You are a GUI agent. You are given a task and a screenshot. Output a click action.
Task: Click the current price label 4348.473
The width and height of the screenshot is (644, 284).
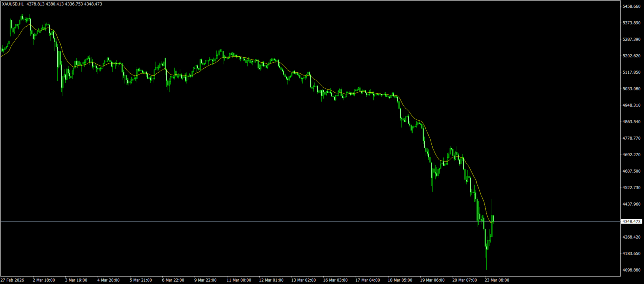tap(632, 221)
